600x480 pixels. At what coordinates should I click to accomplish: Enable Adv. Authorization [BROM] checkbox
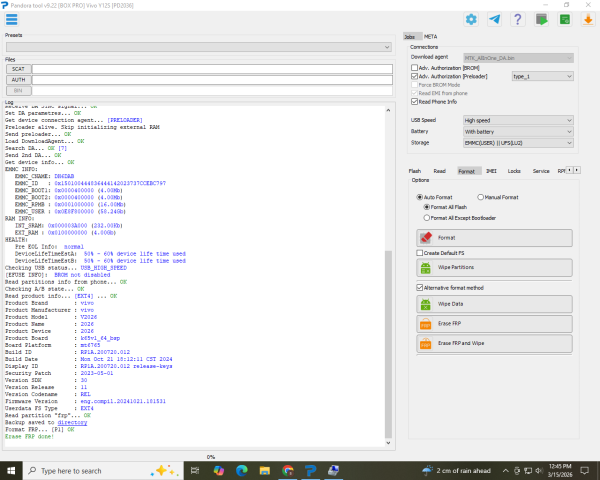click(414, 68)
